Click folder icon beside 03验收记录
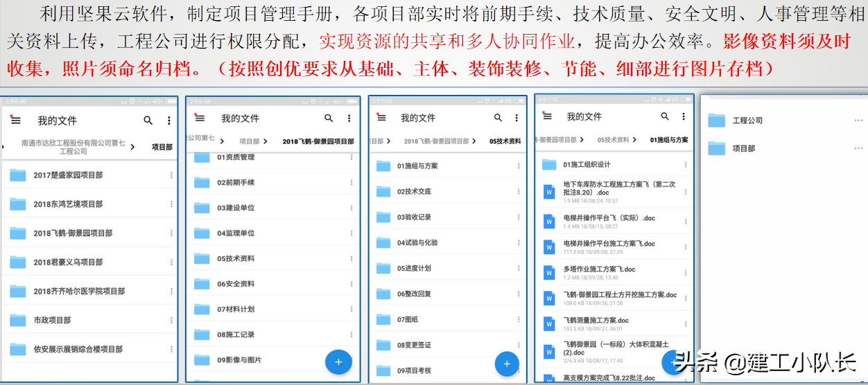The width and height of the screenshot is (868, 385). point(383,217)
